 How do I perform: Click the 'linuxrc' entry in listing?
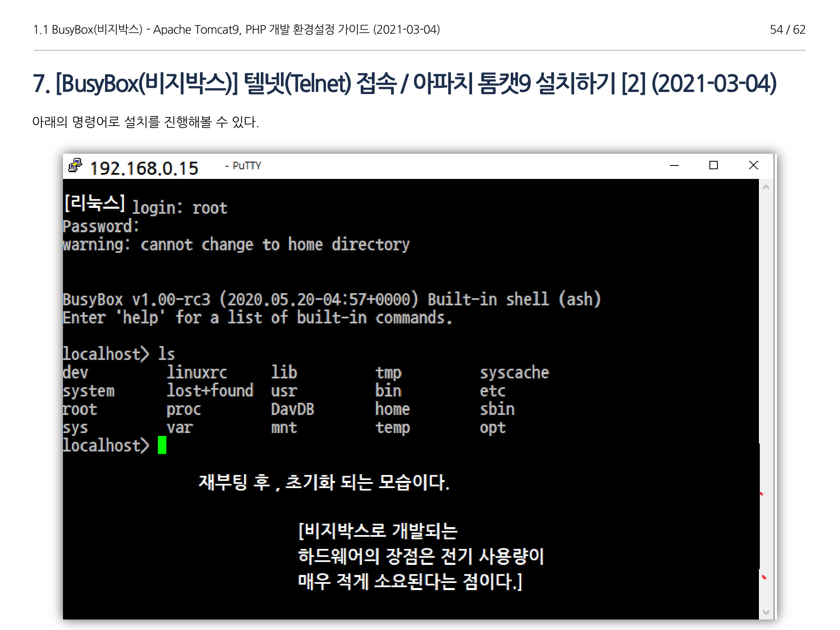pyautogui.click(x=197, y=373)
